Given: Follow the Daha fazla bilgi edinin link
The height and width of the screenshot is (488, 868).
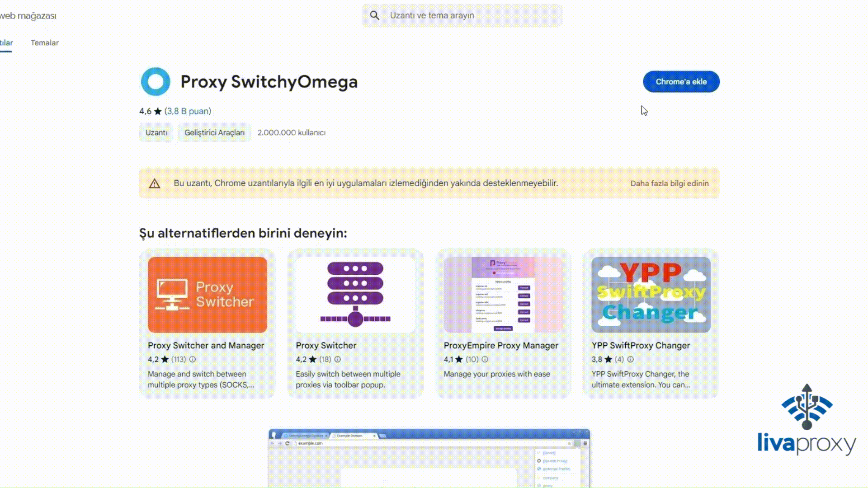Looking at the screenshot, I should coord(670,183).
